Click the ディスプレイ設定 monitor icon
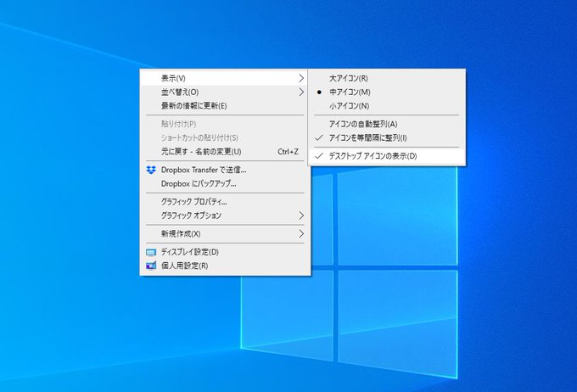 pyautogui.click(x=151, y=252)
